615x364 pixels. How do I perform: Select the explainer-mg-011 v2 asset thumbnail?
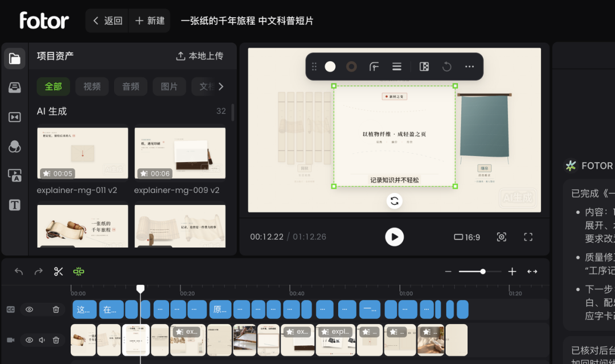point(83,153)
